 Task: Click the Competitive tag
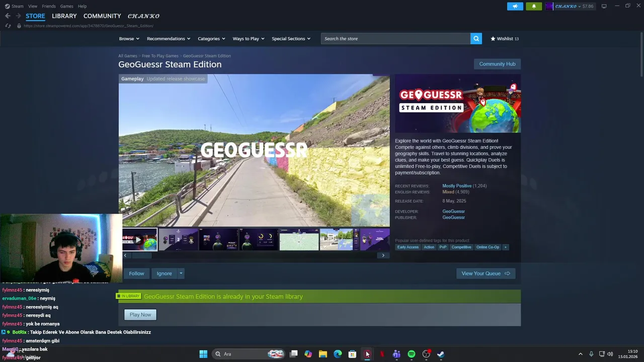pyautogui.click(x=461, y=247)
